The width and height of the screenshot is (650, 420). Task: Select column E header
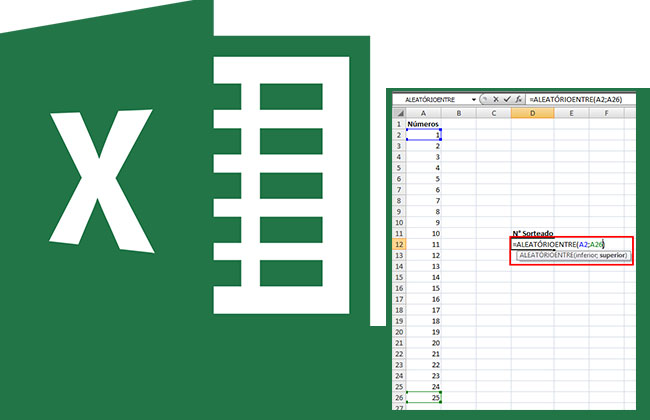click(571, 113)
